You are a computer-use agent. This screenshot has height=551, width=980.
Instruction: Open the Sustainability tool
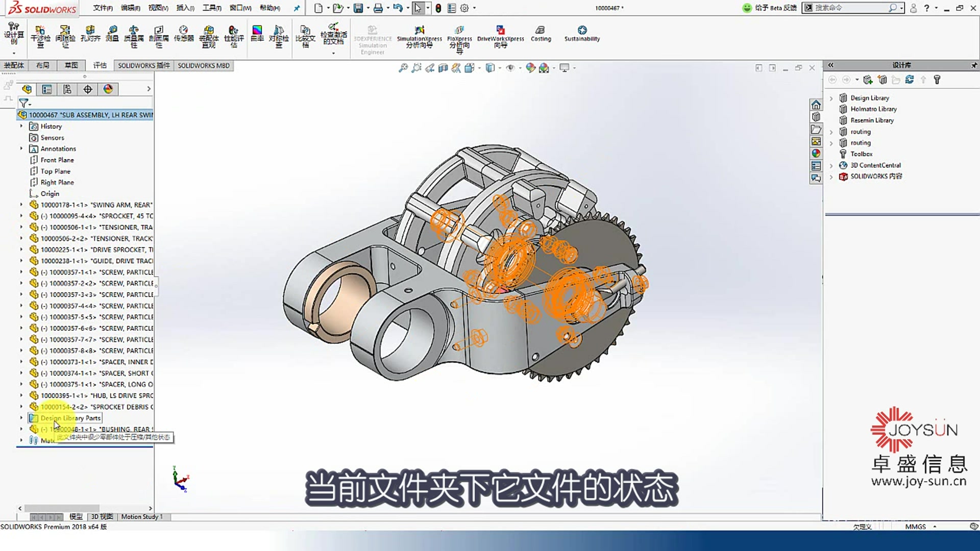point(582,34)
